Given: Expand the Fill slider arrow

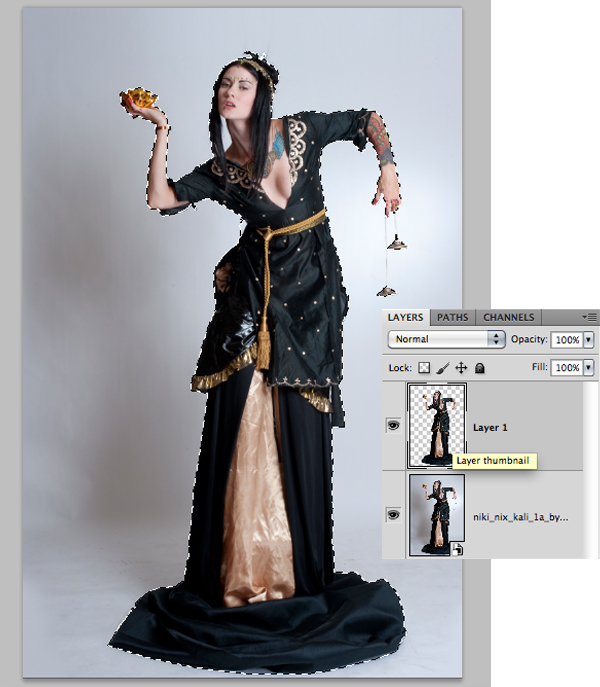Looking at the screenshot, I should point(589,368).
